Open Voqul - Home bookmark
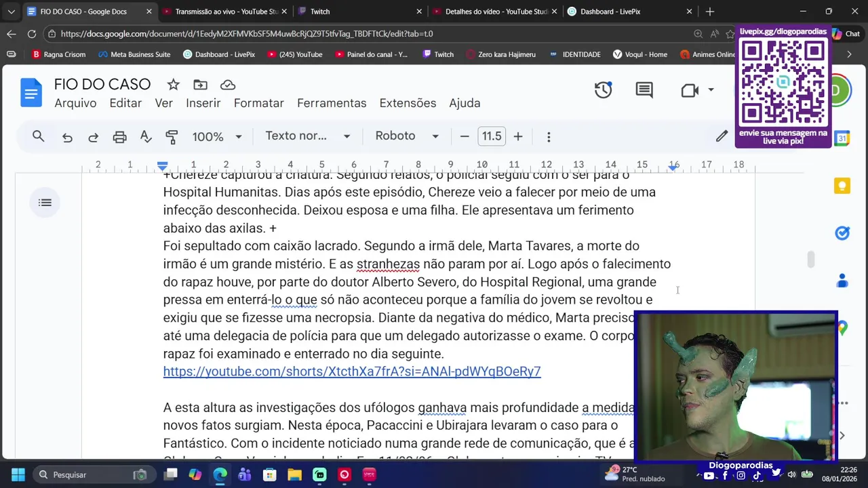This screenshot has height=488, width=868. pyautogui.click(x=639, y=54)
